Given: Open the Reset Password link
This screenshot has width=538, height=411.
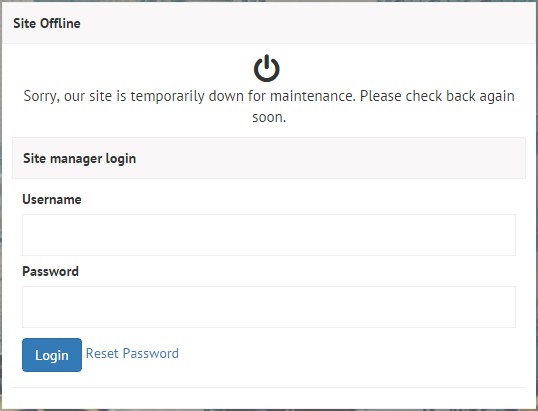Looking at the screenshot, I should pos(132,353).
